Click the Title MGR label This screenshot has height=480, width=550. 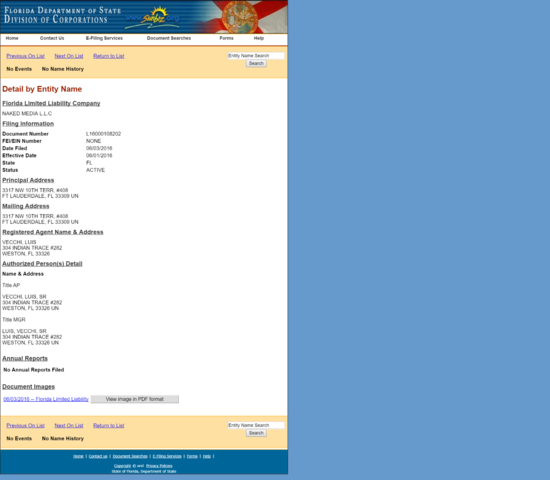pyautogui.click(x=14, y=320)
